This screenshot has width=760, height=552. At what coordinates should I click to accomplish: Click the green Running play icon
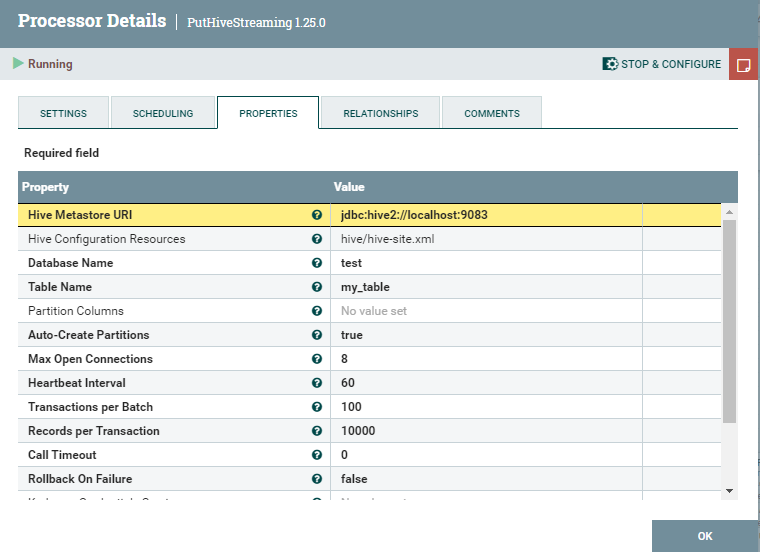(x=18, y=63)
